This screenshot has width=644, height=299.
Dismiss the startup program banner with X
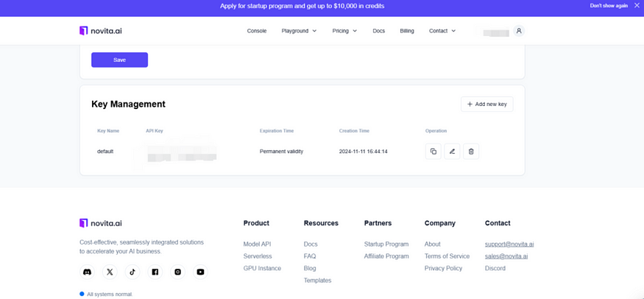coord(637,6)
